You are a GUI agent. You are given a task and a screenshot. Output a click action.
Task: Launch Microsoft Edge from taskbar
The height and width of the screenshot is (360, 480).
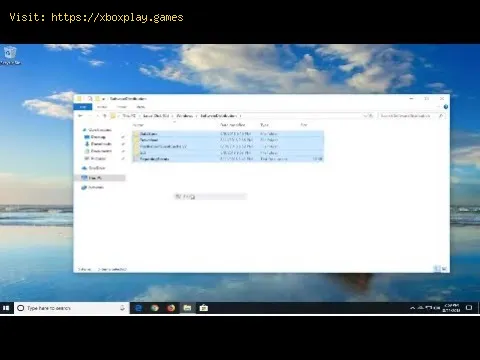[138, 308]
